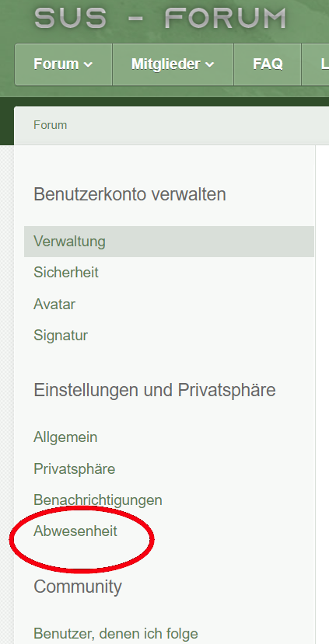Click the SUS - FORUM logo
The width and height of the screenshot is (329, 644).
click(160, 18)
